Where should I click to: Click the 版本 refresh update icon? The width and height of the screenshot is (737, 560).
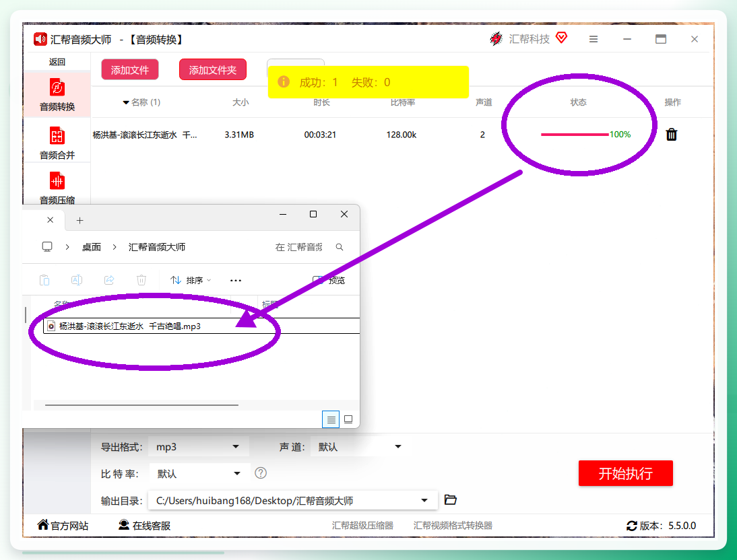click(x=632, y=526)
